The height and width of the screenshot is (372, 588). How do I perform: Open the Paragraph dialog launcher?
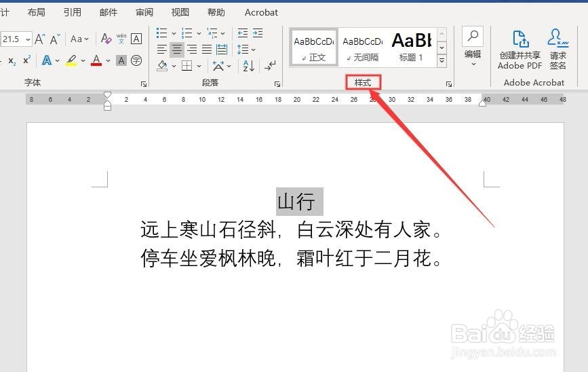[x=277, y=84]
